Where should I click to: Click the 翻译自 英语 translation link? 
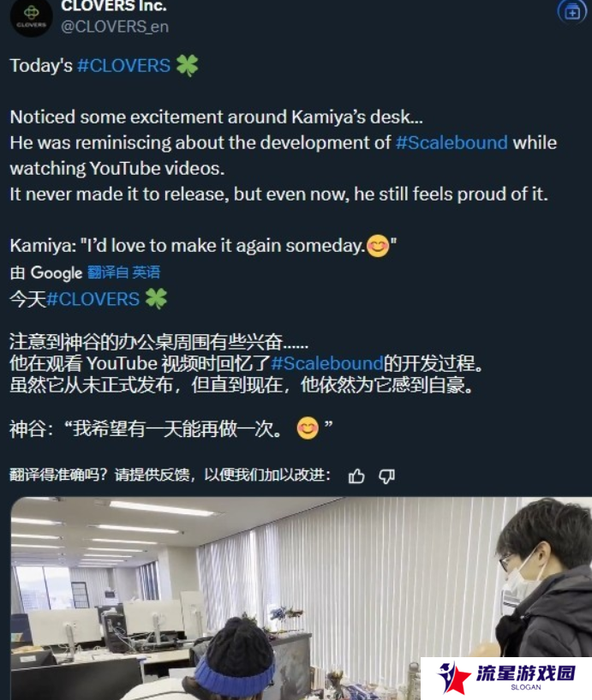(x=123, y=272)
